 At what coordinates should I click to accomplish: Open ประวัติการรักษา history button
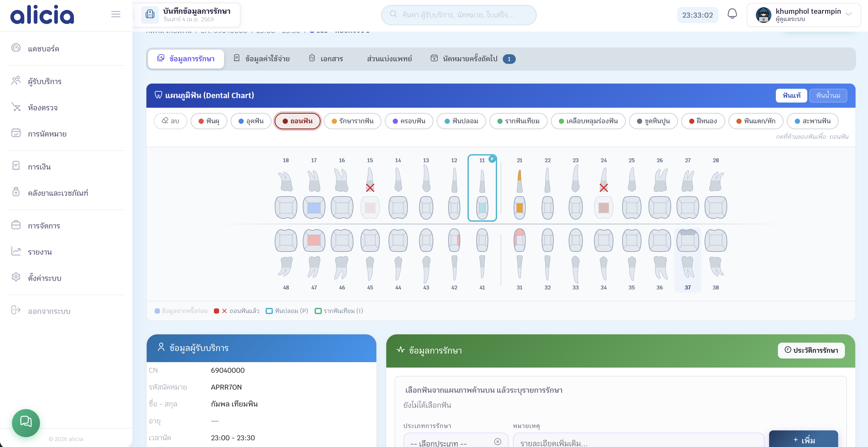pyautogui.click(x=811, y=350)
